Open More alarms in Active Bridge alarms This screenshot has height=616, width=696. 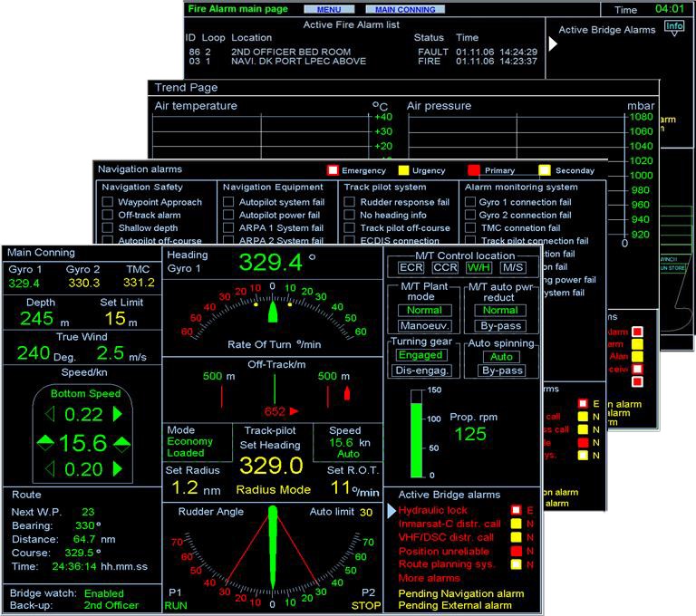[x=430, y=578]
